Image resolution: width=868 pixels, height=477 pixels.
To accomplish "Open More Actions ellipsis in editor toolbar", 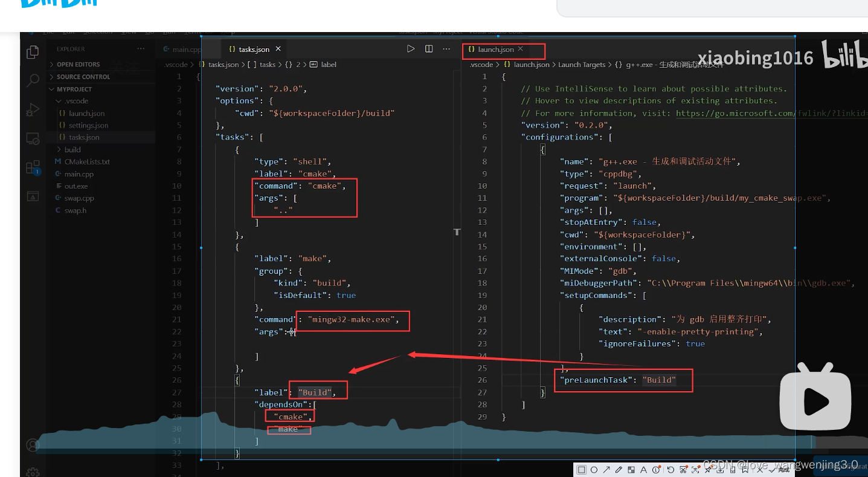I will [446, 49].
